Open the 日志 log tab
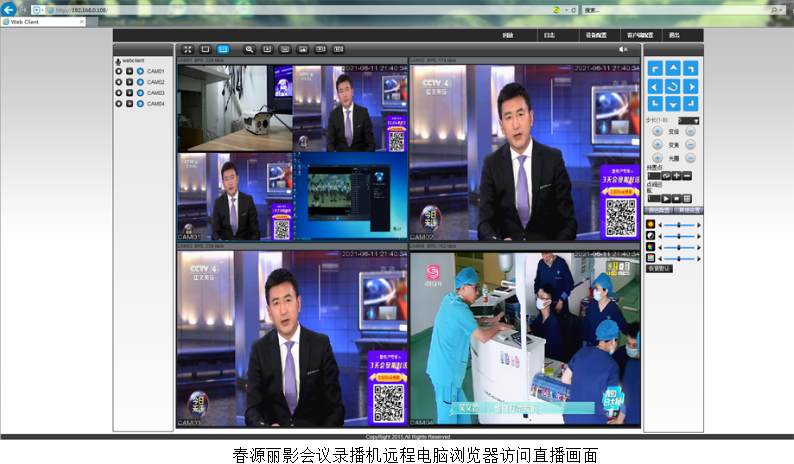 549,35
